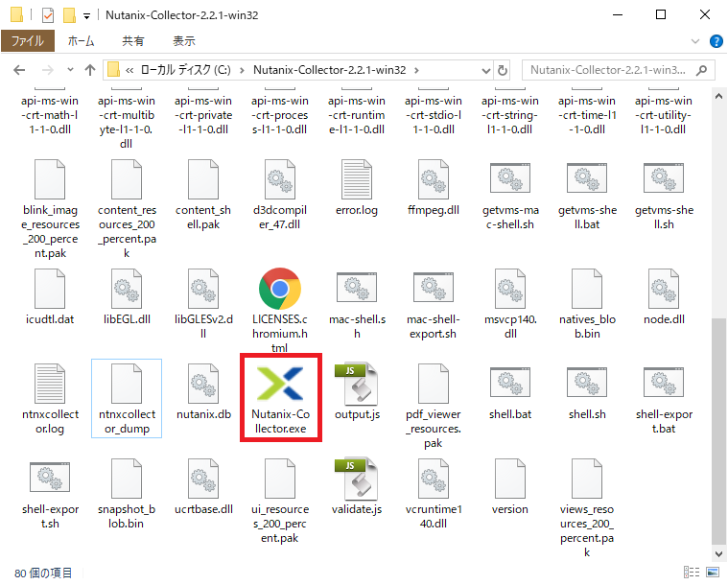The width and height of the screenshot is (728, 585).
Task: Click the properties checkmark quick access icon
Action: tap(47, 15)
